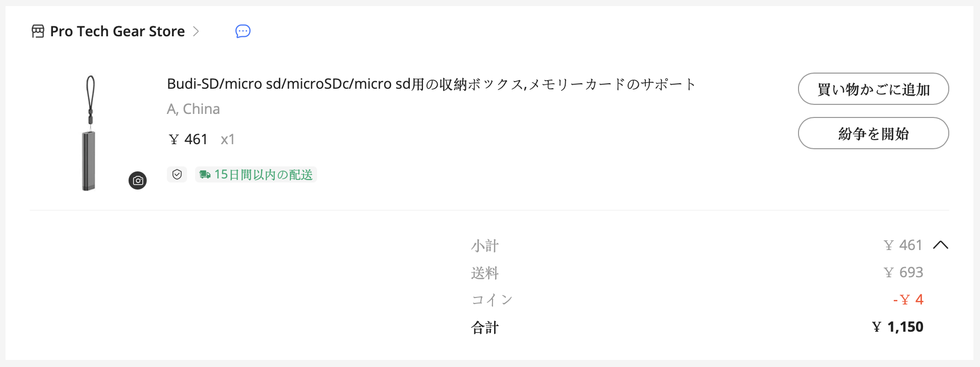Toggle the coin discount row コイン
This screenshot has height=367, width=980.
coord(492,299)
